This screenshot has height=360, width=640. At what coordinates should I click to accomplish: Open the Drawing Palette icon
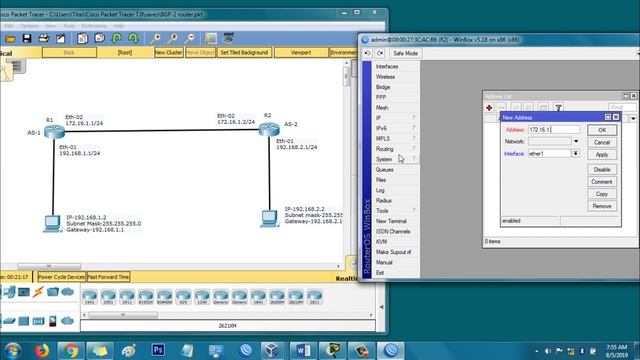tap(211, 39)
